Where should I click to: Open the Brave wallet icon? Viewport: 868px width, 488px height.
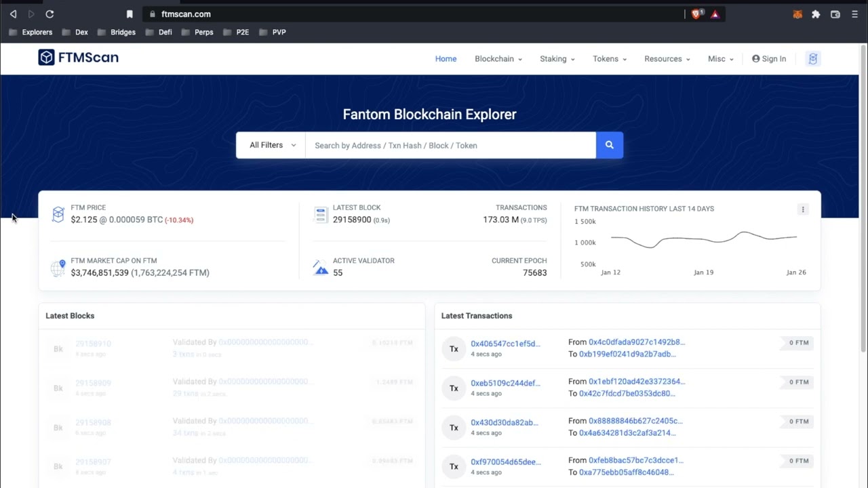pyautogui.click(x=835, y=14)
